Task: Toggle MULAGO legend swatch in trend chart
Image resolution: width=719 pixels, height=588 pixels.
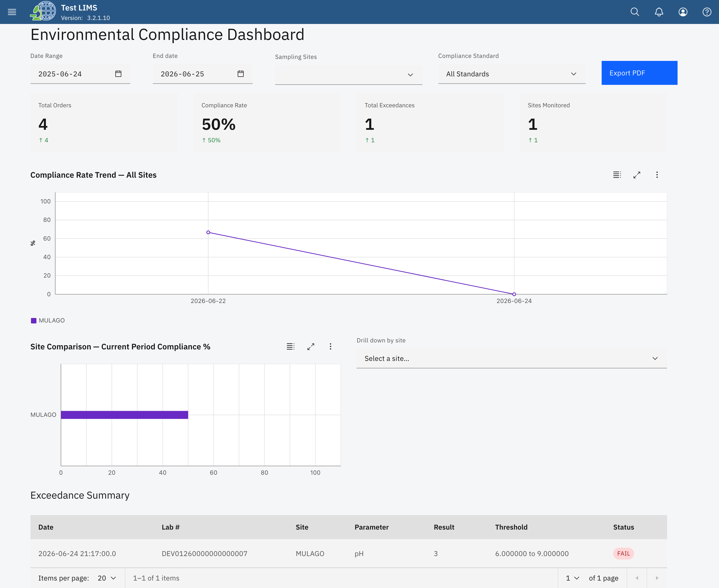Action: [33, 320]
